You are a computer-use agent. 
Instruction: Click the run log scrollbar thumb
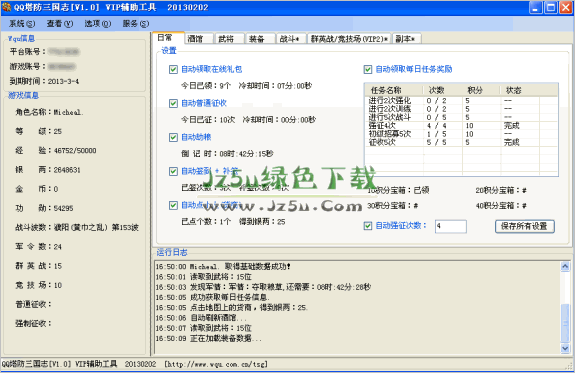tap(565, 323)
